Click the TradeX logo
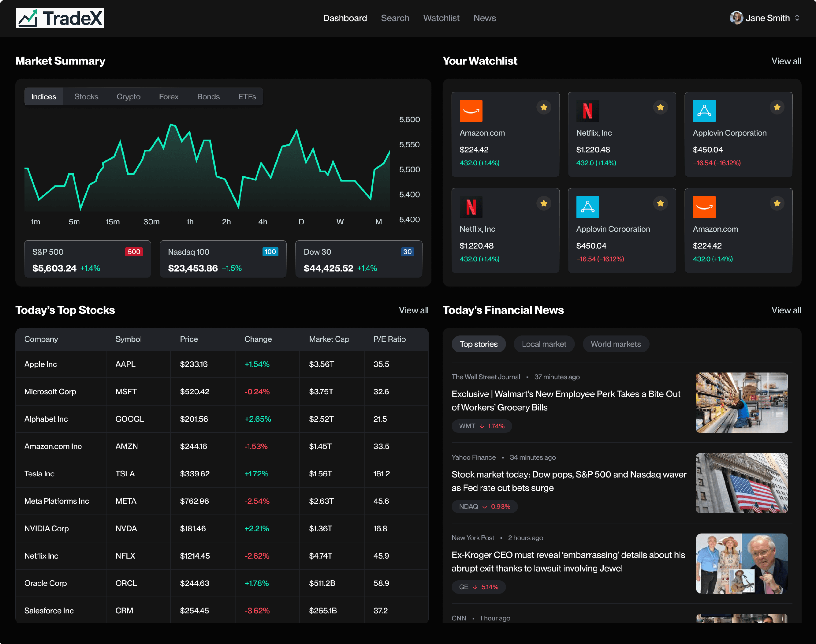The width and height of the screenshot is (816, 644). pyautogui.click(x=60, y=18)
